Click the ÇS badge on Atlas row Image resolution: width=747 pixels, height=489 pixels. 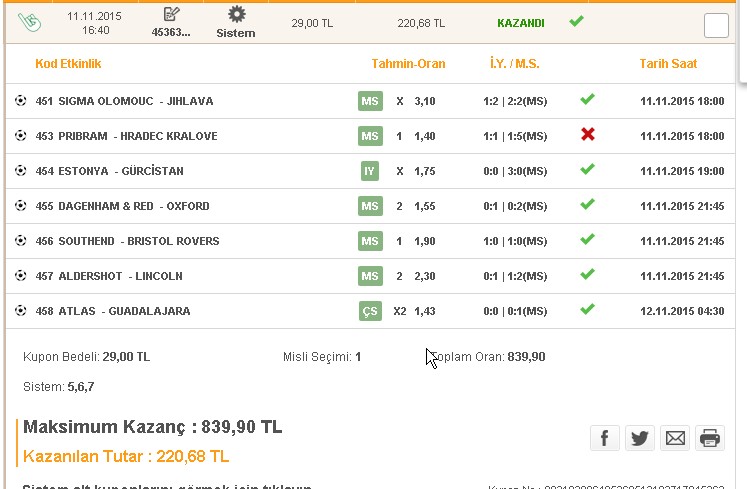coord(370,311)
